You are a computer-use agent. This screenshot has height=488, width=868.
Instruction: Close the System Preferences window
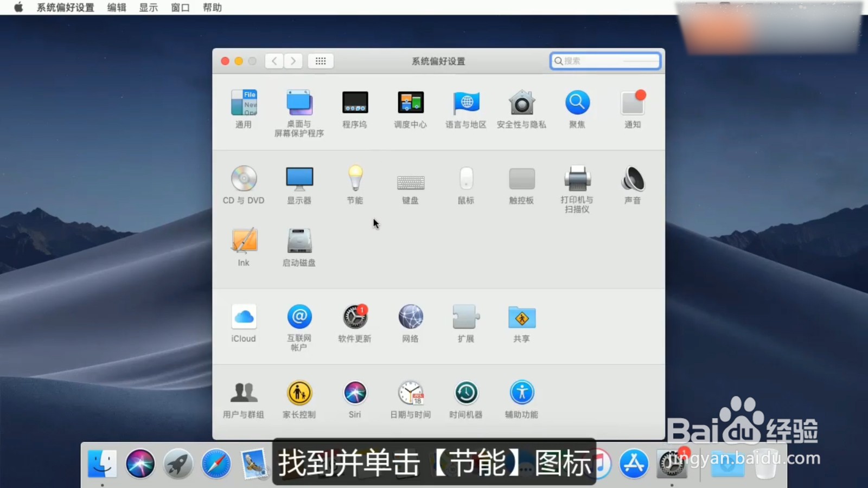tap(225, 61)
